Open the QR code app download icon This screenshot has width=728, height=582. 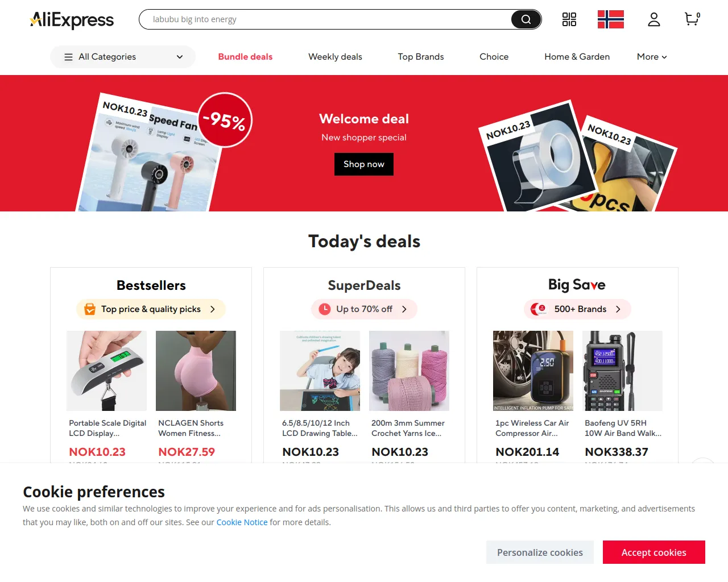(569, 19)
